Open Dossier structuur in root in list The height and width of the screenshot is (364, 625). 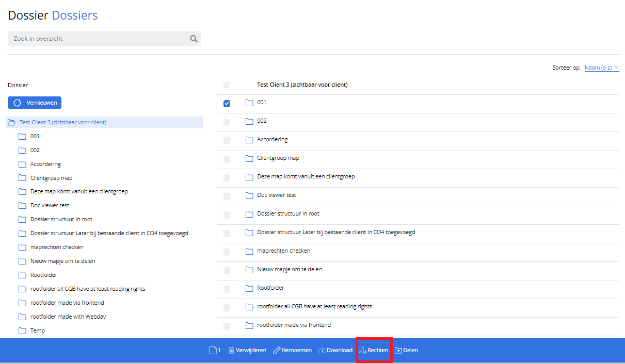tap(289, 214)
